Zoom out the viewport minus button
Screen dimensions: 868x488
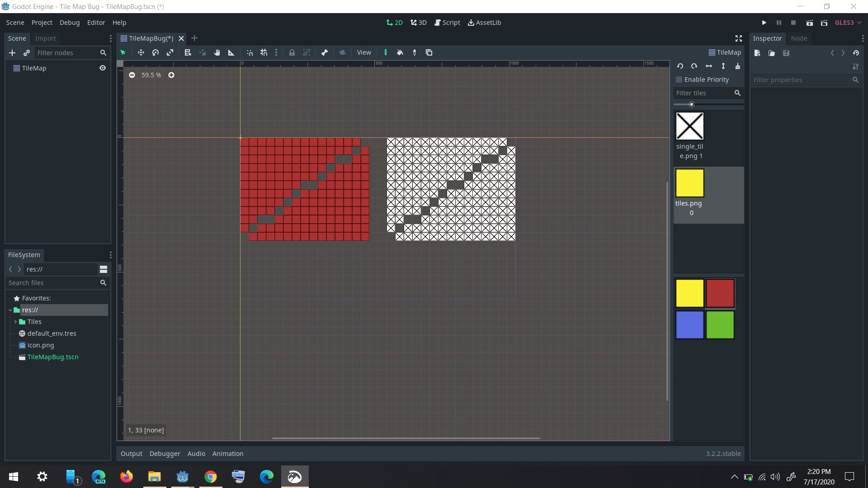[132, 75]
